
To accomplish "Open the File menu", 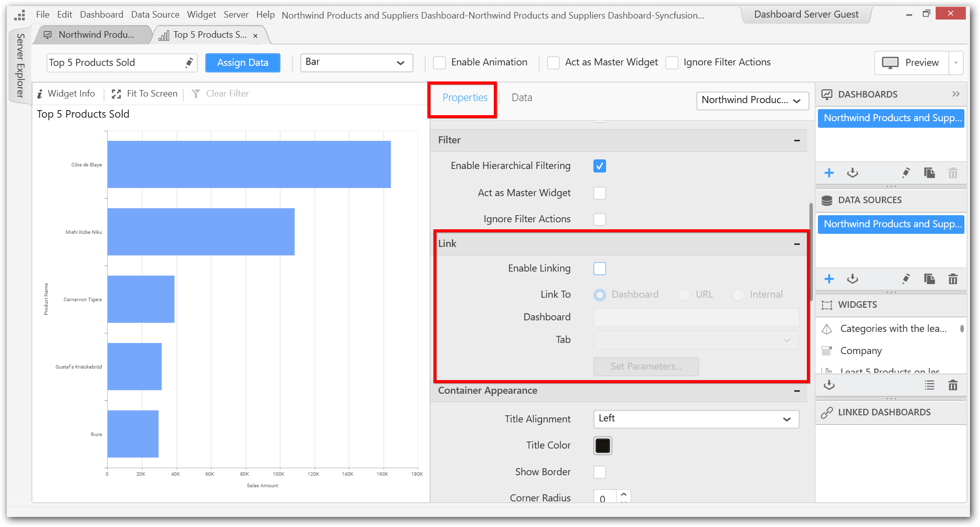I will [43, 15].
